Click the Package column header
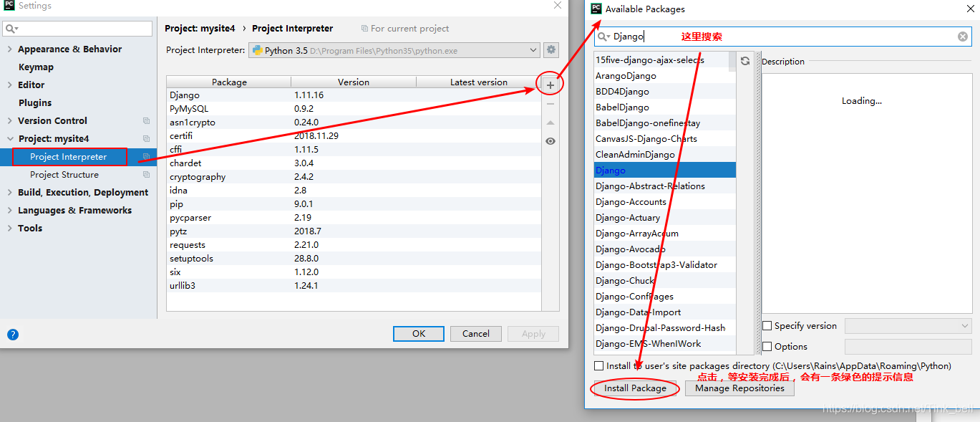Viewport: 980px width, 422px height. point(229,82)
